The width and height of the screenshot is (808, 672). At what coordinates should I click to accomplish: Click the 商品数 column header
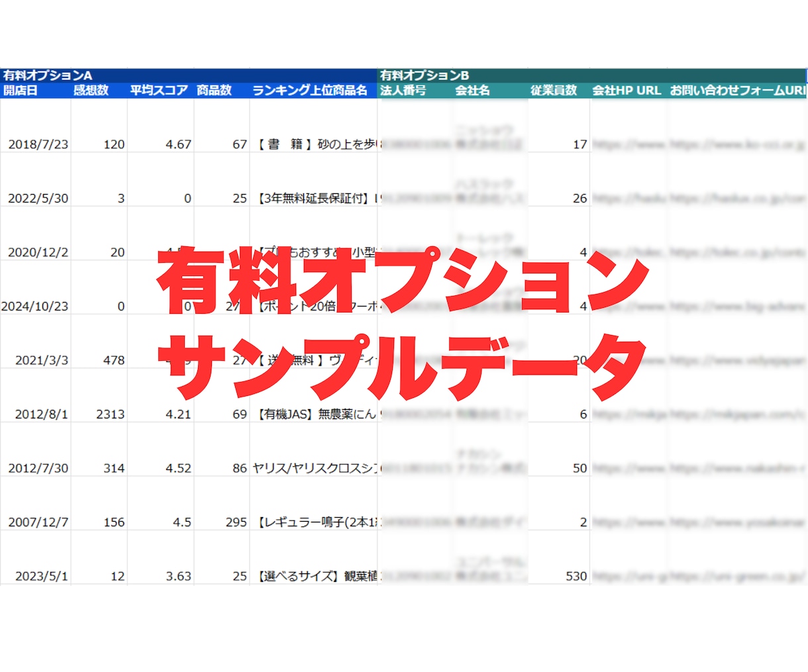tap(222, 91)
